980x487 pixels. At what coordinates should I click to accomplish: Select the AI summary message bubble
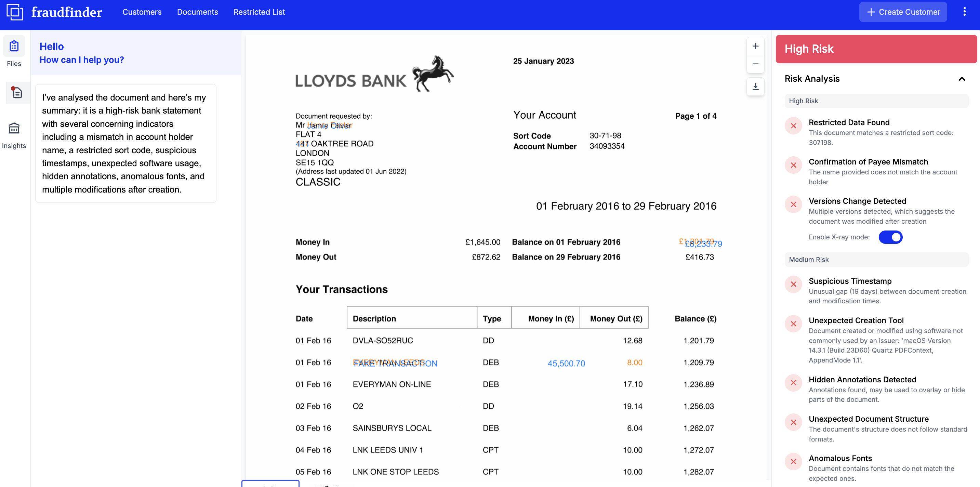[x=125, y=143]
